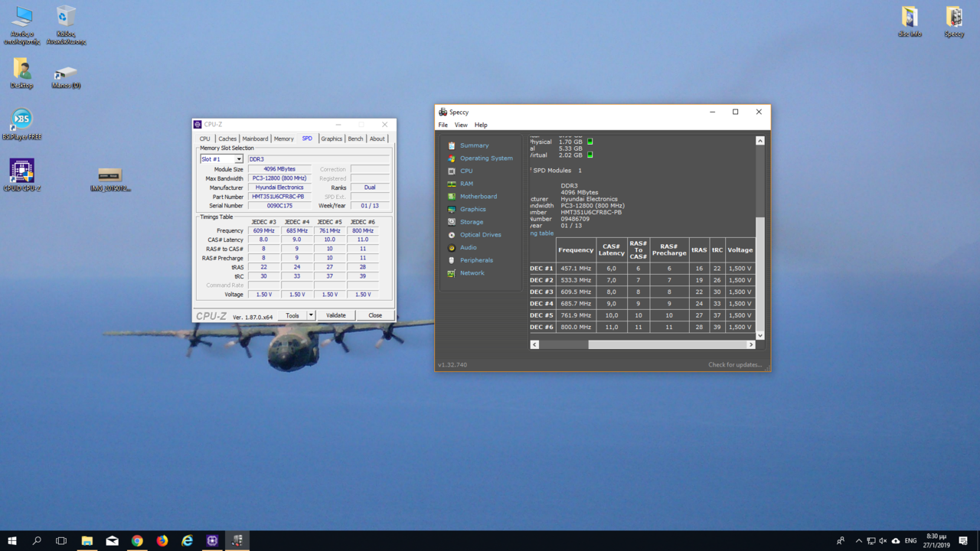
Task: Select Optical Drives in Speccy sidebar
Action: (x=481, y=235)
